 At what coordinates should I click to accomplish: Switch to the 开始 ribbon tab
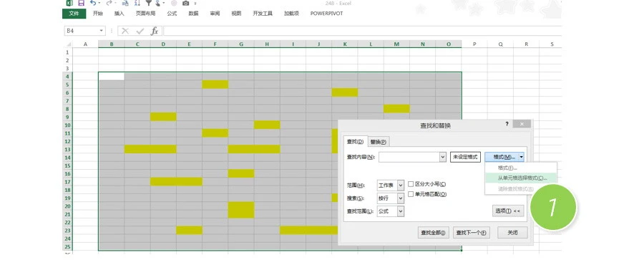pyautogui.click(x=98, y=14)
